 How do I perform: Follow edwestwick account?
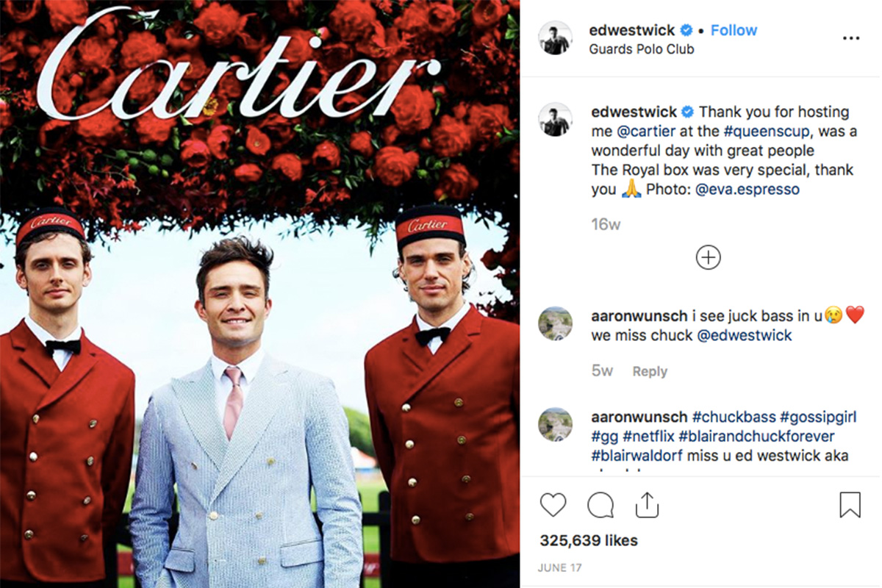(x=734, y=30)
